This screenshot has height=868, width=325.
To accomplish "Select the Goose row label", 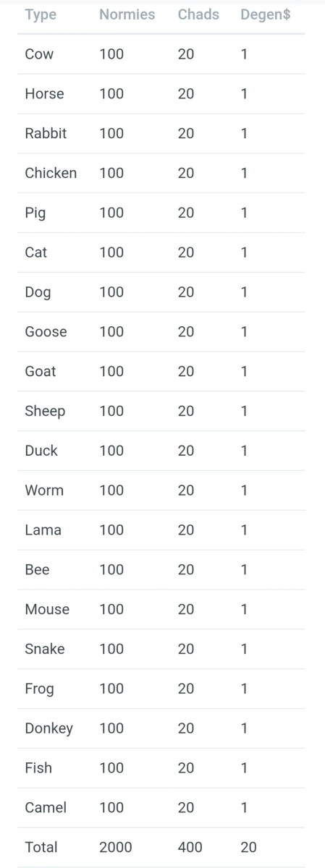I will click(x=46, y=332).
